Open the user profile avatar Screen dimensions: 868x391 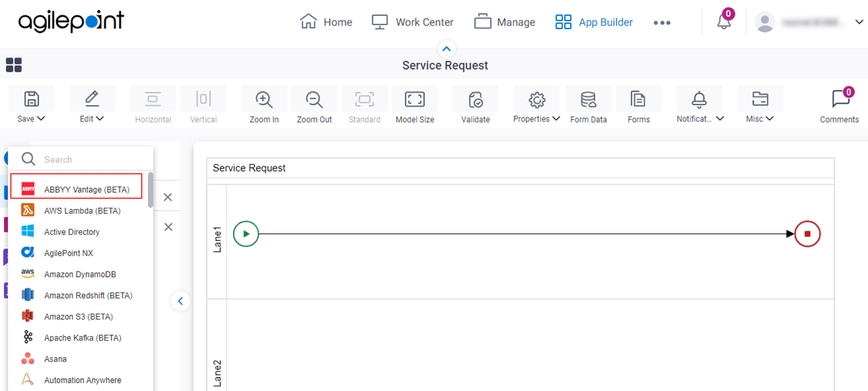click(765, 22)
